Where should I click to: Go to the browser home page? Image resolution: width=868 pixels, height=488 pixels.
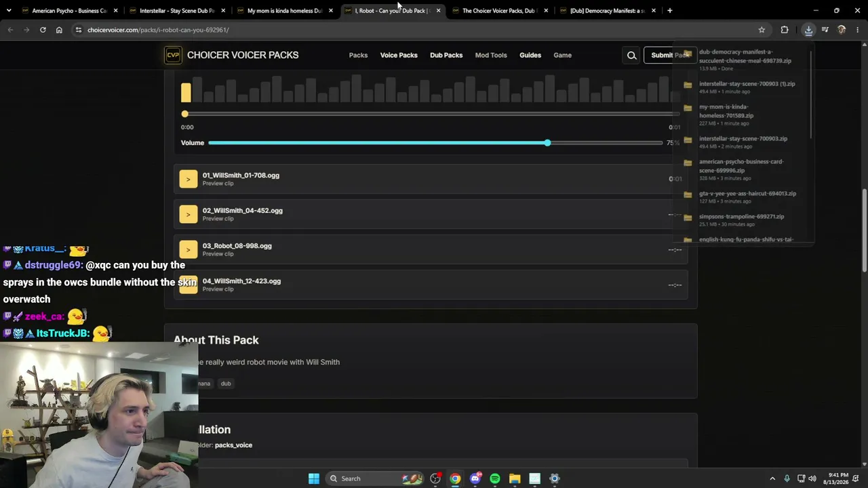click(x=59, y=30)
